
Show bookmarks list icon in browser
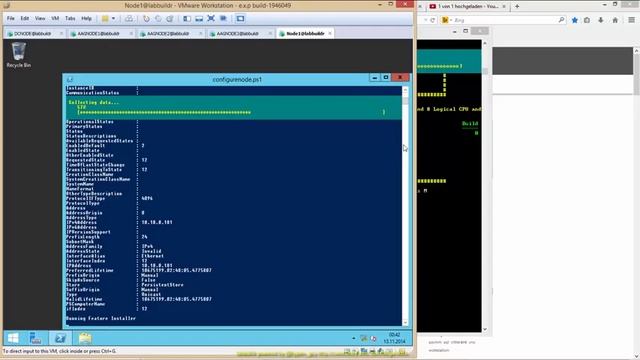click(x=587, y=20)
